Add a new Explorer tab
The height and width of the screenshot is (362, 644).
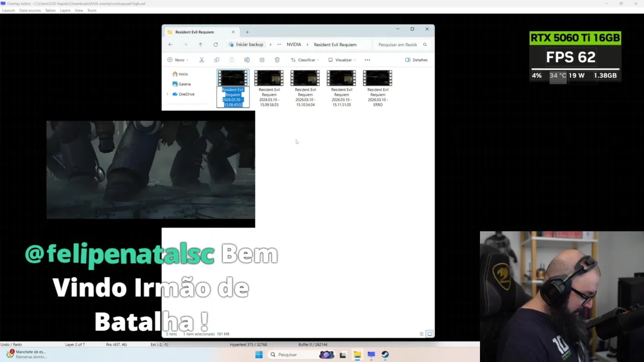247,32
